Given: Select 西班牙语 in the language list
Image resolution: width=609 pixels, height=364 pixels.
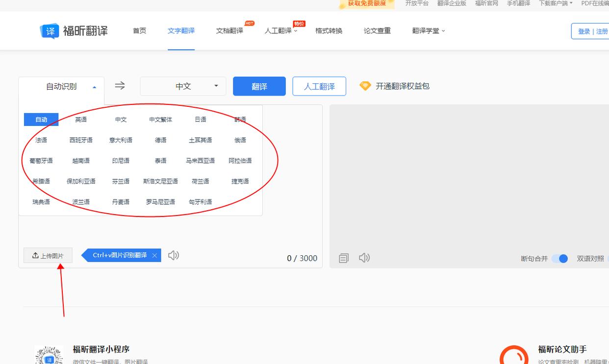Looking at the screenshot, I should [x=81, y=140].
